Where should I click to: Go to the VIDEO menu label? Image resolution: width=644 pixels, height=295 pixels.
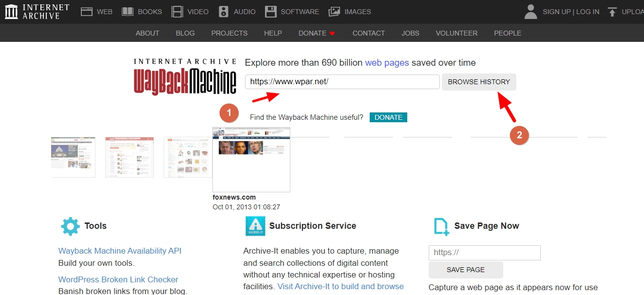[x=198, y=12]
